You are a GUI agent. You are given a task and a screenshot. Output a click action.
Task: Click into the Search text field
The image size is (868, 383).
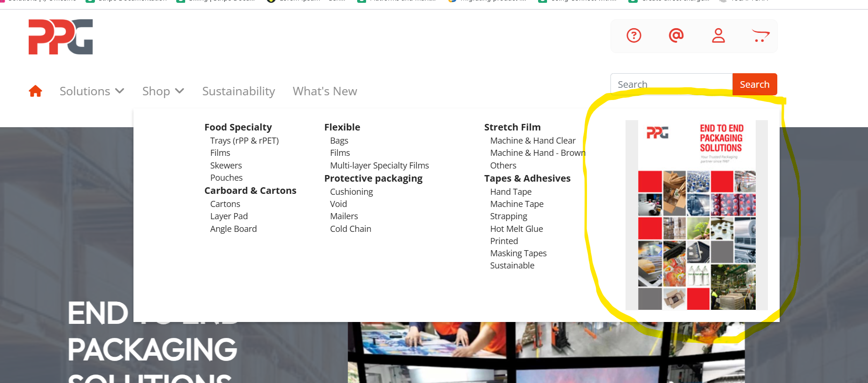point(671,84)
